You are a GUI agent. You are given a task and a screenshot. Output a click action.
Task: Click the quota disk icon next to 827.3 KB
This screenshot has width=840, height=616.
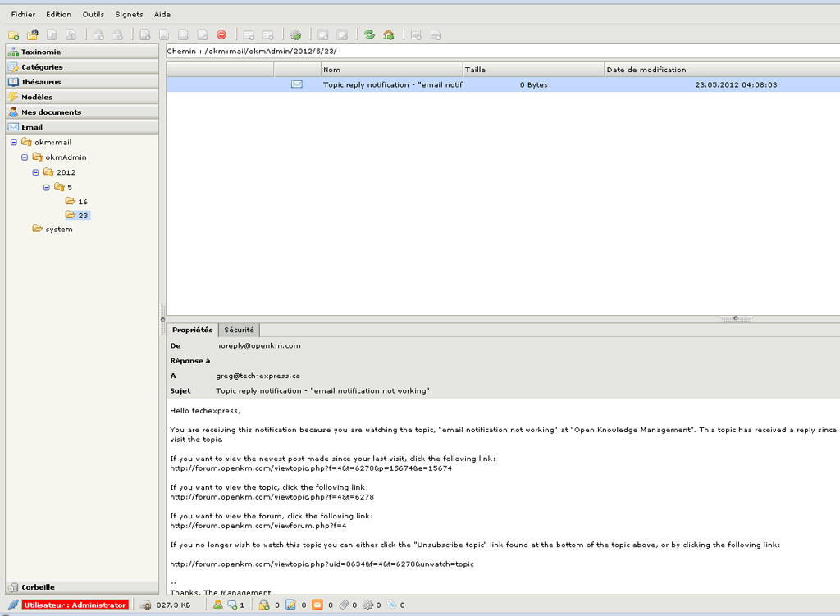click(x=146, y=605)
